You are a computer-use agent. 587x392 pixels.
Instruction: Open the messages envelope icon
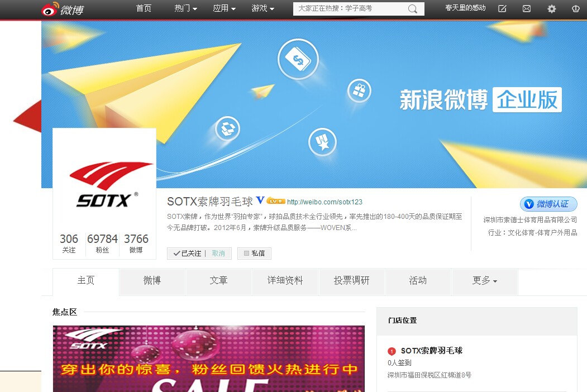pyautogui.click(x=526, y=8)
